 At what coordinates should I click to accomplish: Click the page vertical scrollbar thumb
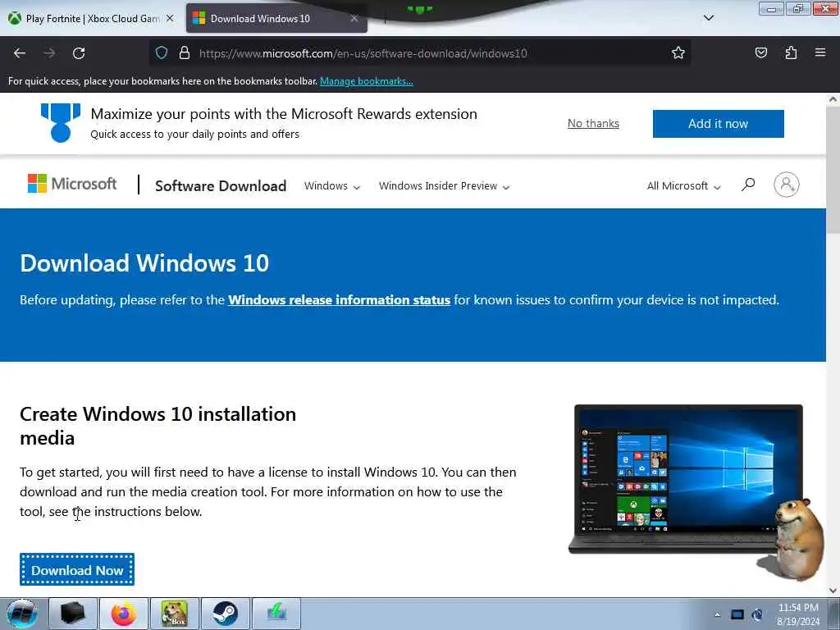coord(833,169)
